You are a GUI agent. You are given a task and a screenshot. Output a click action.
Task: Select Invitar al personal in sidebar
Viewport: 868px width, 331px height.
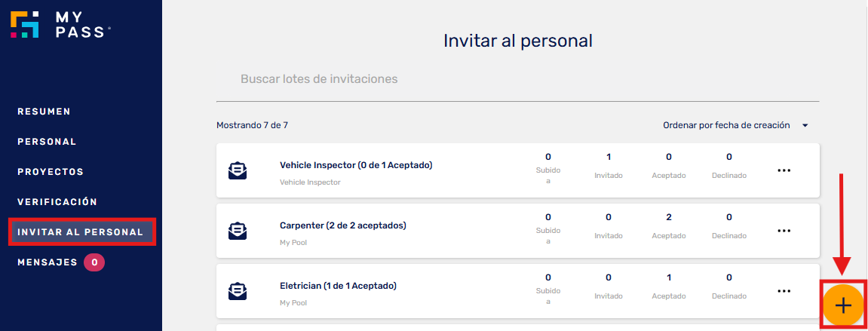[x=81, y=232]
